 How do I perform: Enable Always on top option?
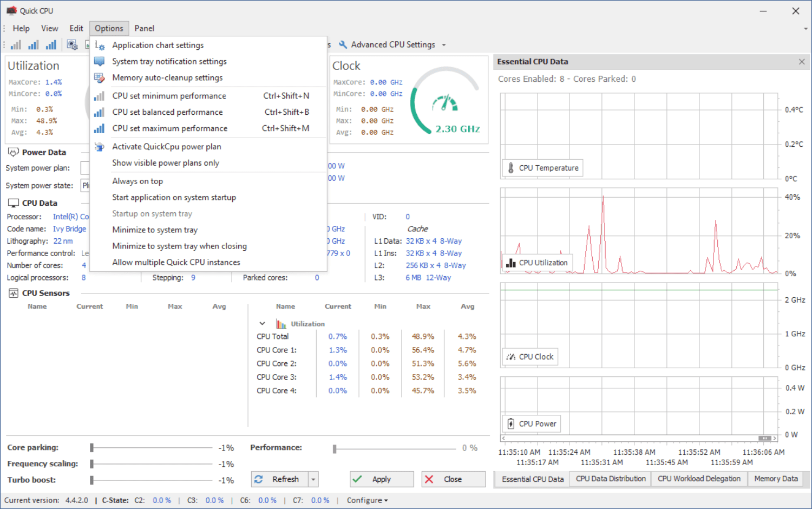click(x=208, y=181)
